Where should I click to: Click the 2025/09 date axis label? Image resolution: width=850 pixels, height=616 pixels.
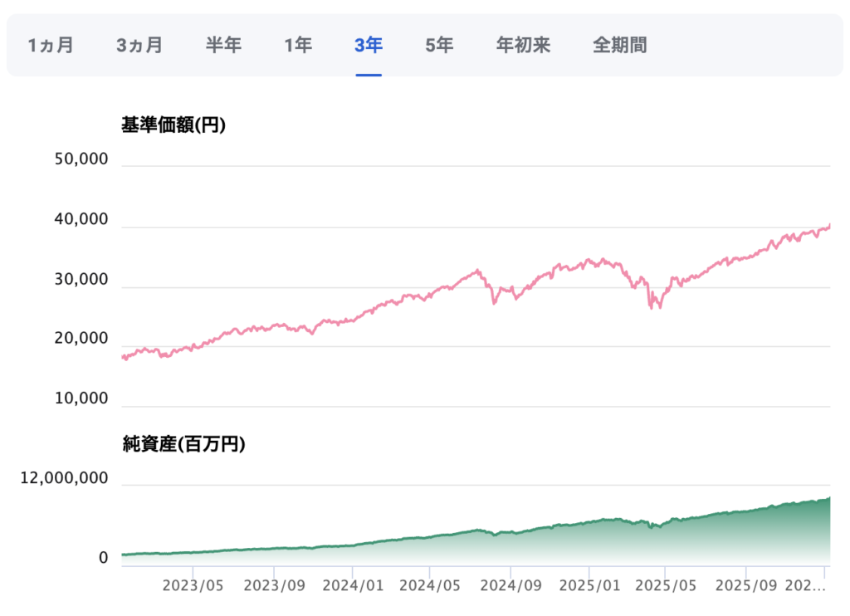pyautogui.click(x=745, y=584)
